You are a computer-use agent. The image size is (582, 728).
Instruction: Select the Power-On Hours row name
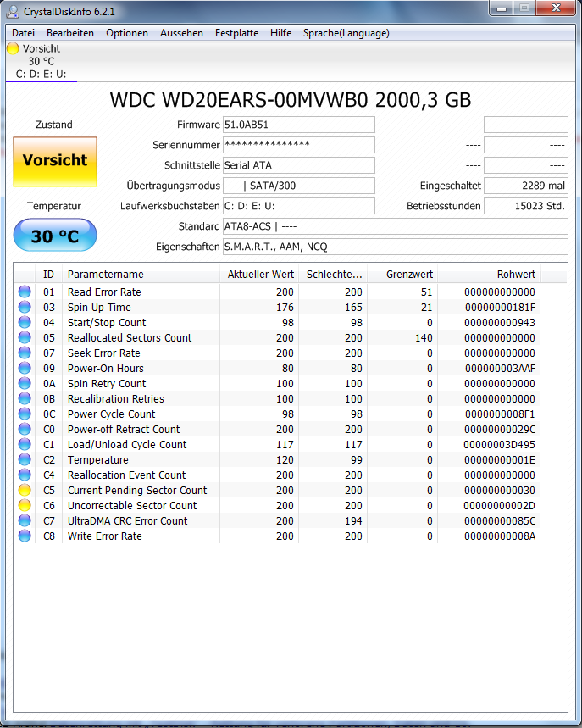coord(106,368)
